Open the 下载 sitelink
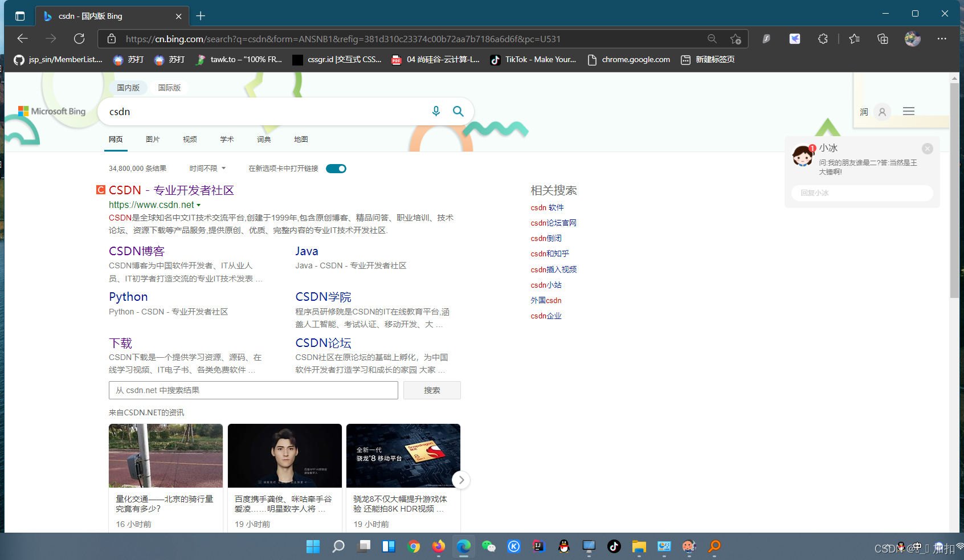Screen dimensions: 964x560 tap(120, 343)
